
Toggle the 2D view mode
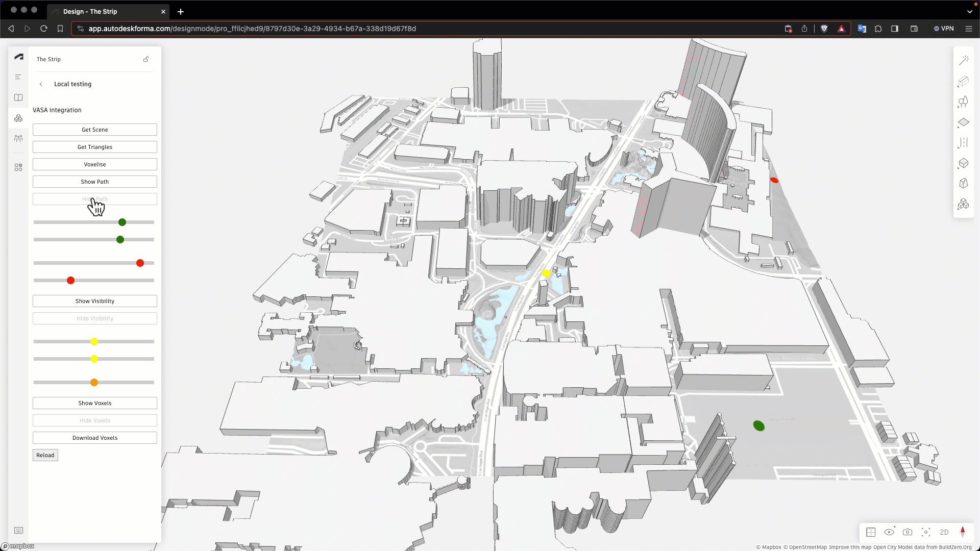point(944,532)
